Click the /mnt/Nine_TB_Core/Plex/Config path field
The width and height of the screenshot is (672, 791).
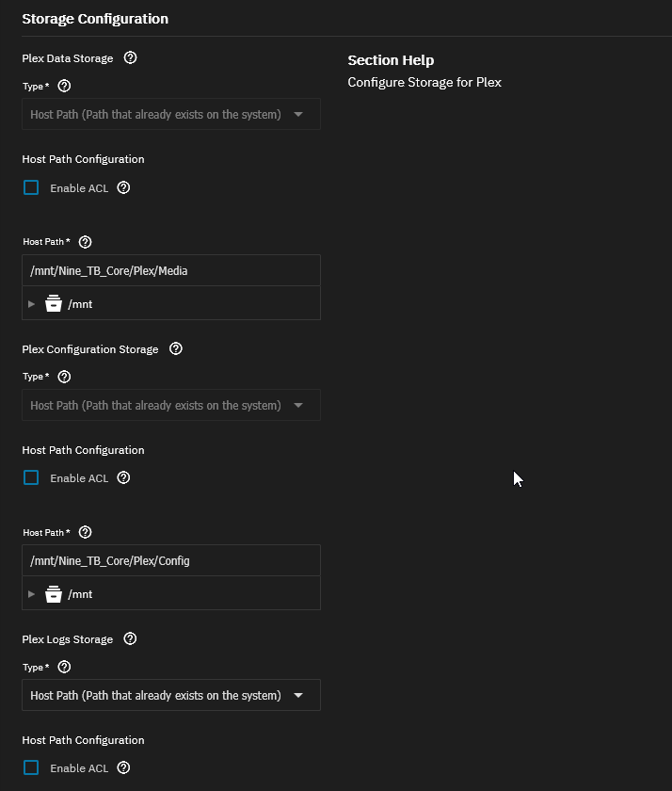[171, 560]
